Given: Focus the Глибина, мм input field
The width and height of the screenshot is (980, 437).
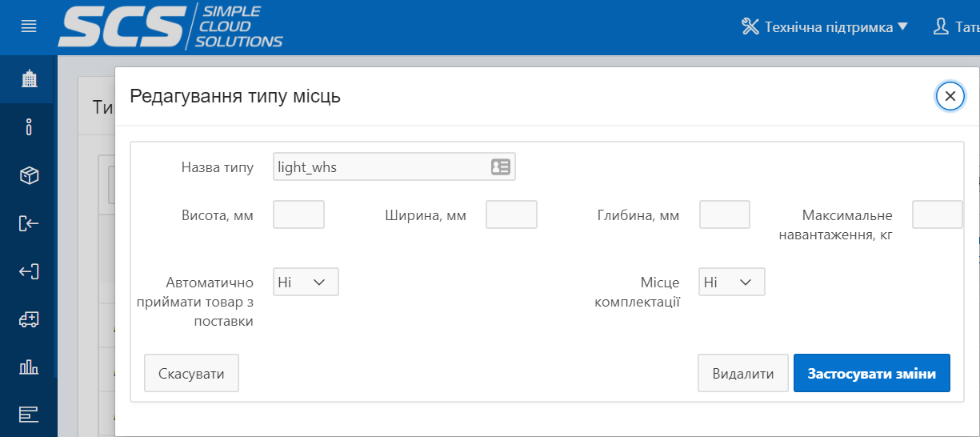Looking at the screenshot, I should point(724,214).
